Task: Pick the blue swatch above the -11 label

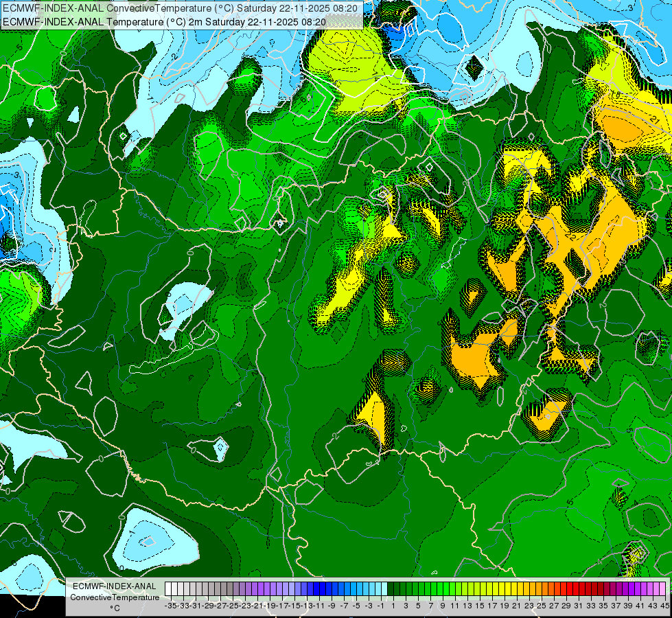Action: (316, 589)
